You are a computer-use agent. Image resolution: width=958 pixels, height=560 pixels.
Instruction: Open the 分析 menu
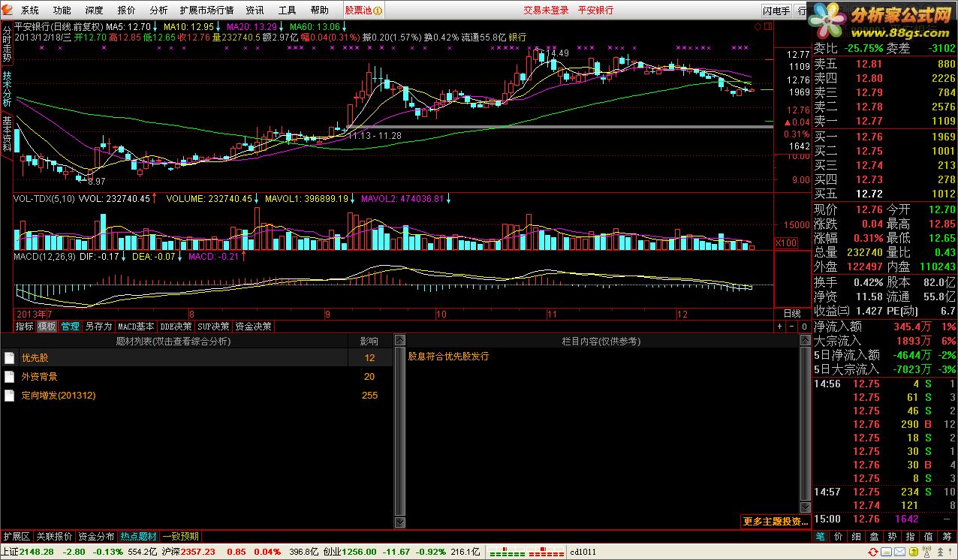158,11
